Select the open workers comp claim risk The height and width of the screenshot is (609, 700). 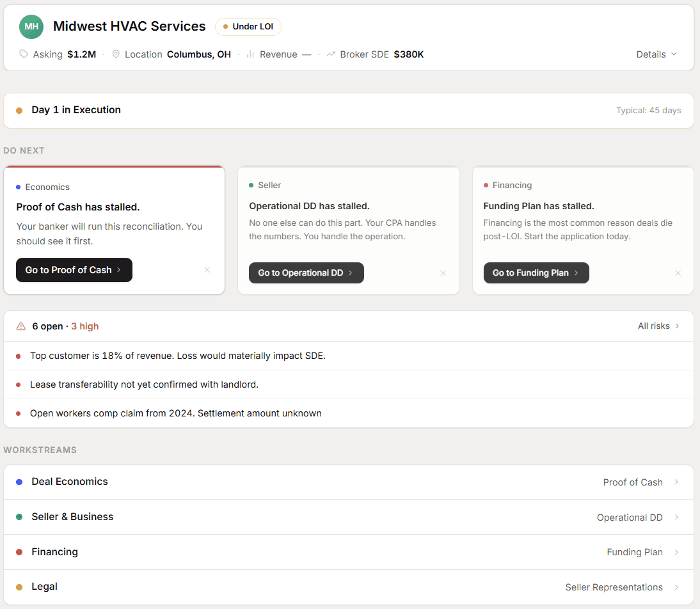[x=349, y=413]
